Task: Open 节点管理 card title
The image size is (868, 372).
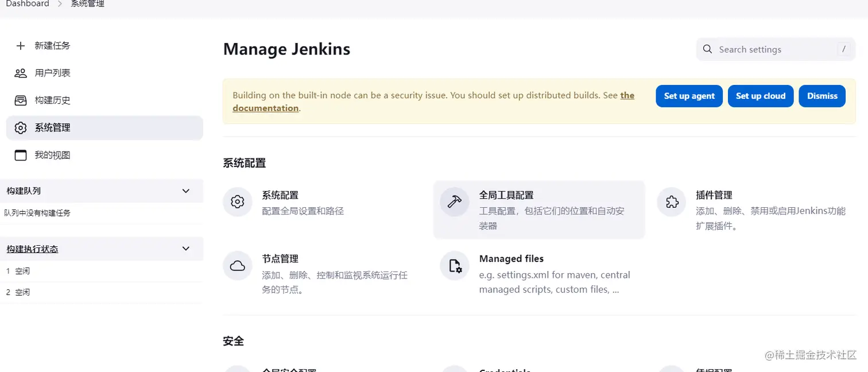Action: [280, 259]
